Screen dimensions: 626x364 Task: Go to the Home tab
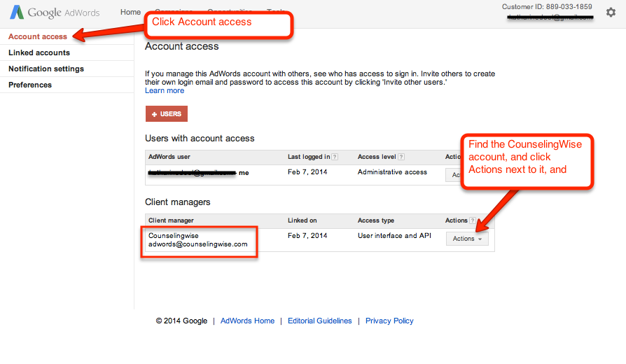130,13
